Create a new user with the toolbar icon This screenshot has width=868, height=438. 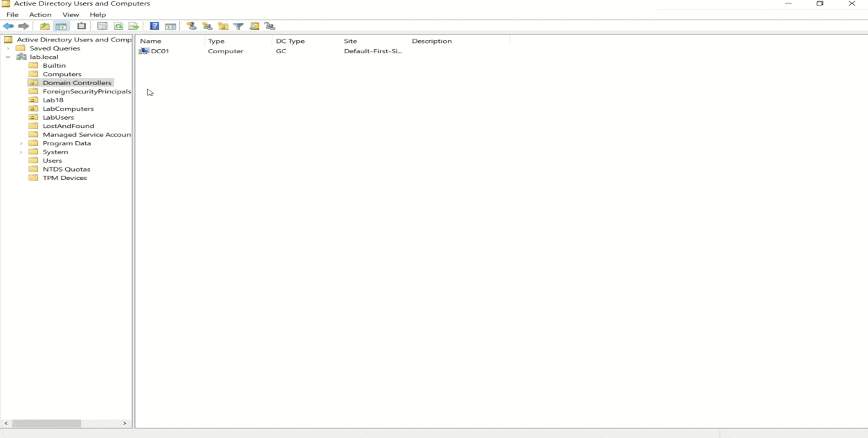[x=192, y=26]
